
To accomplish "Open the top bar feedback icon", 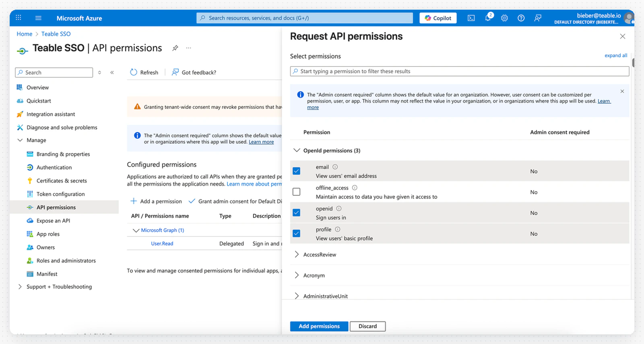I will pos(537,18).
